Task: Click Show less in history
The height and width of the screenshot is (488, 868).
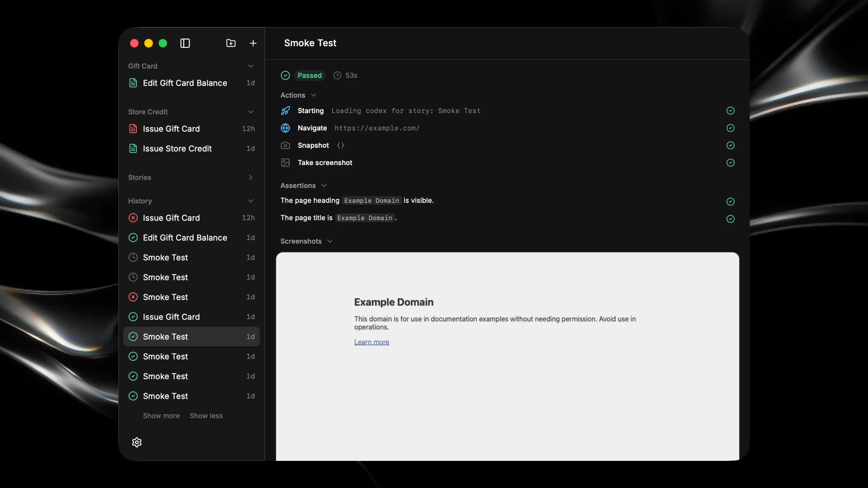Action: click(x=206, y=416)
